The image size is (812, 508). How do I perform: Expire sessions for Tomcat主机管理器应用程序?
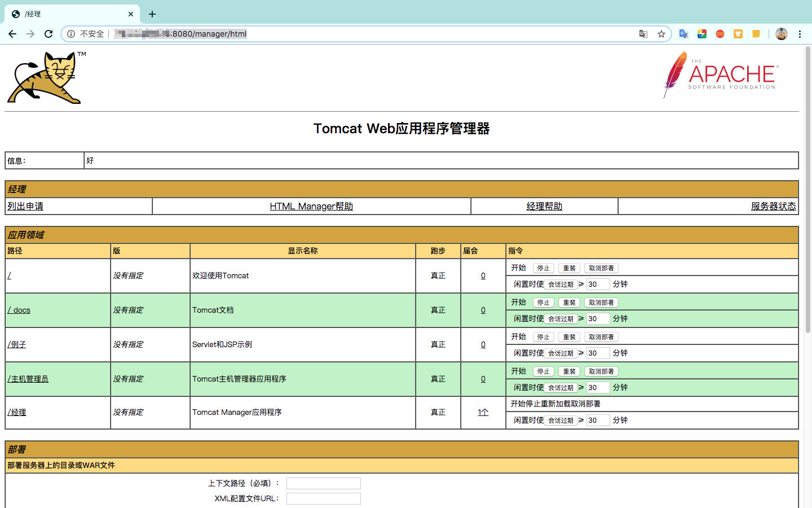(561, 388)
